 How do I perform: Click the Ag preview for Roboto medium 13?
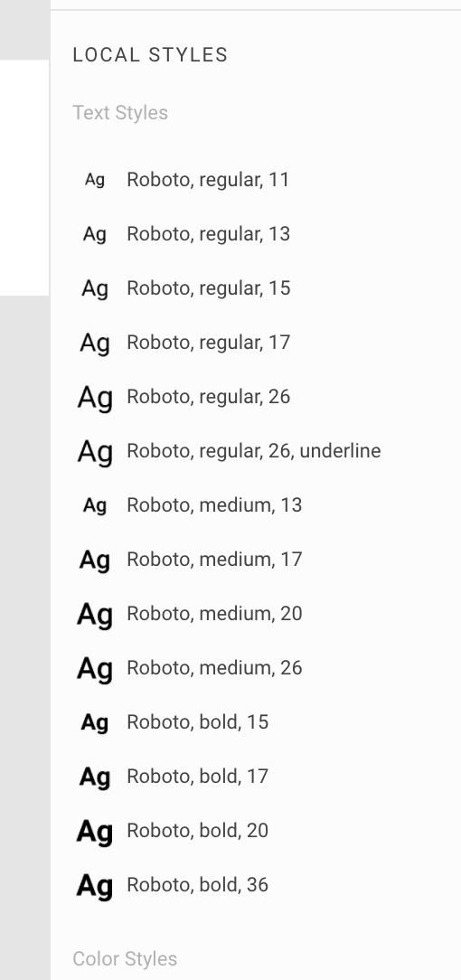(x=95, y=505)
